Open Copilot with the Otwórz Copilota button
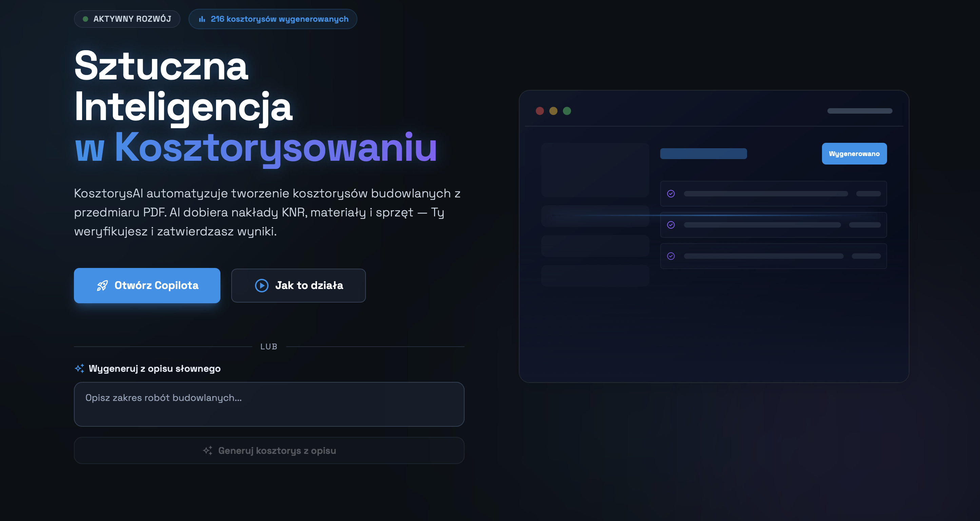The image size is (980, 521). pyautogui.click(x=147, y=285)
